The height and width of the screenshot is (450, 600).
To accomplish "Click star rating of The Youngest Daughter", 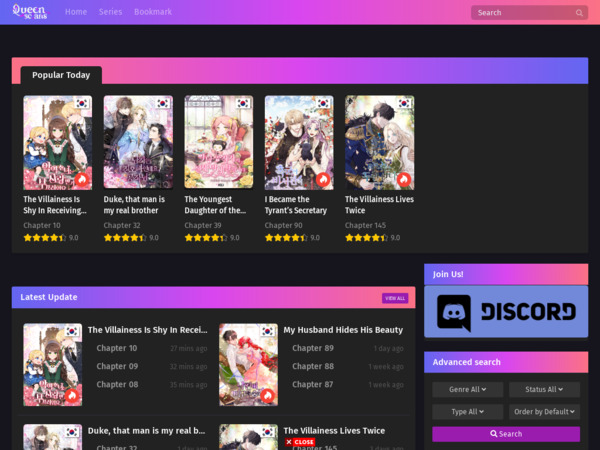I will (x=205, y=238).
